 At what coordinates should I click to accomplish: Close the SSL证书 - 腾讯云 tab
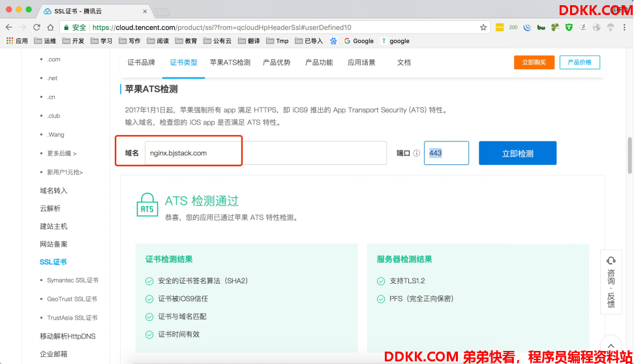pos(145,11)
